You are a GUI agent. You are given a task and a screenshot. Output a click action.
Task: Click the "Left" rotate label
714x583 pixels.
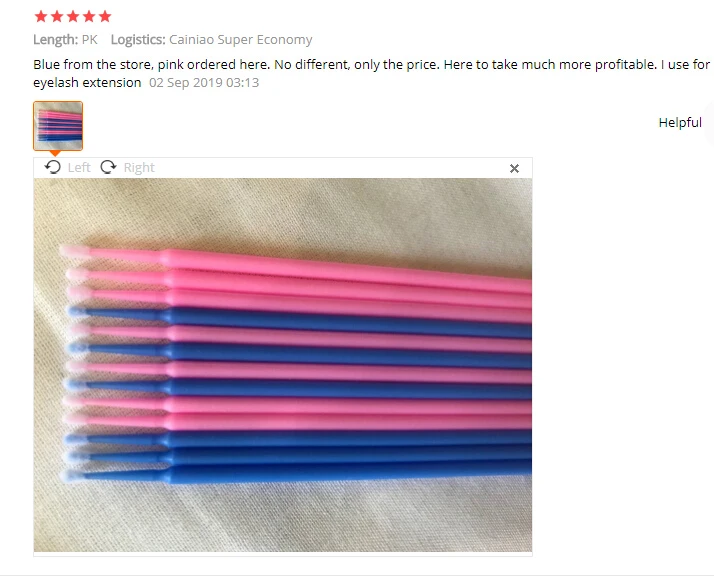click(x=79, y=168)
